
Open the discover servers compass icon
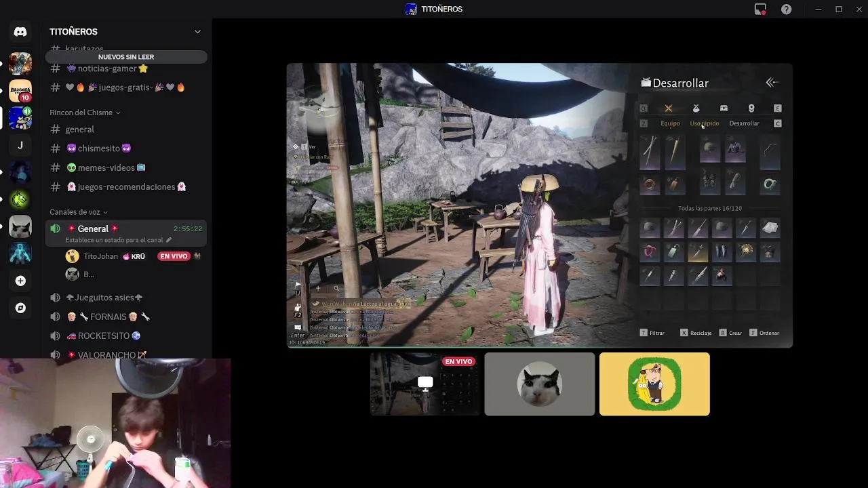coord(20,308)
